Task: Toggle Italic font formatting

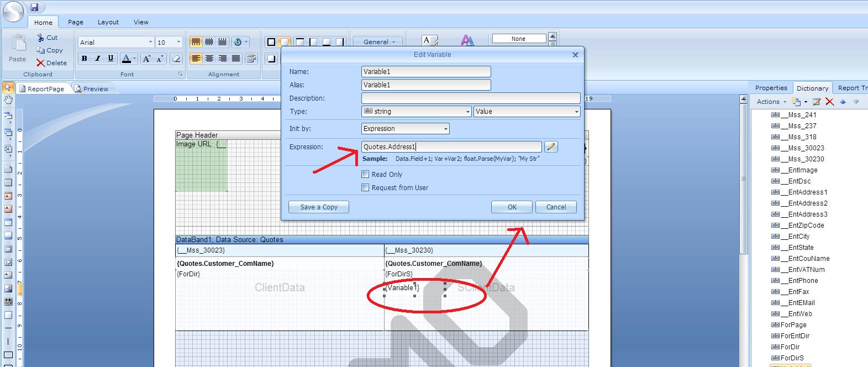Action: [98, 59]
